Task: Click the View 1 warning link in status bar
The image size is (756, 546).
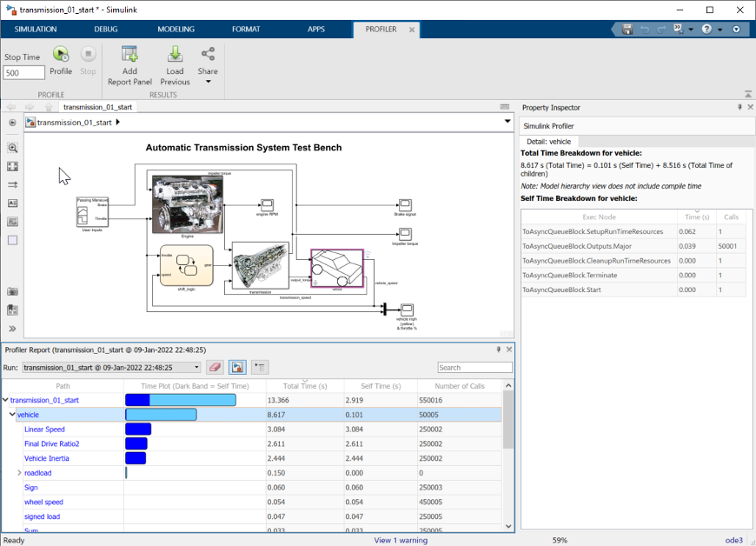Action: 401,540
